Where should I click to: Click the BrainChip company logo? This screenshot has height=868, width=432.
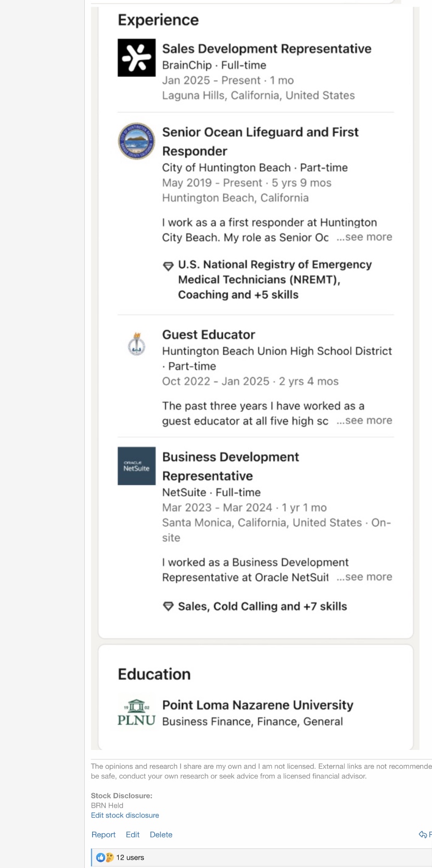136,58
